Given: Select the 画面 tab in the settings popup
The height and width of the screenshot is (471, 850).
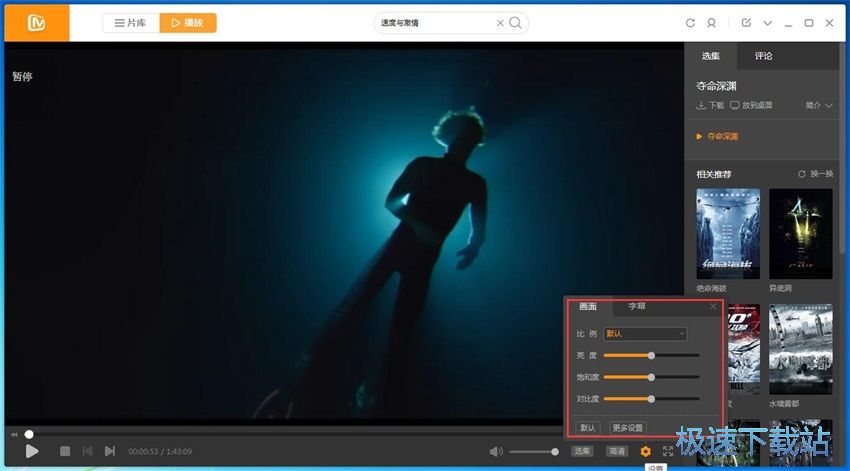Looking at the screenshot, I should [588, 307].
